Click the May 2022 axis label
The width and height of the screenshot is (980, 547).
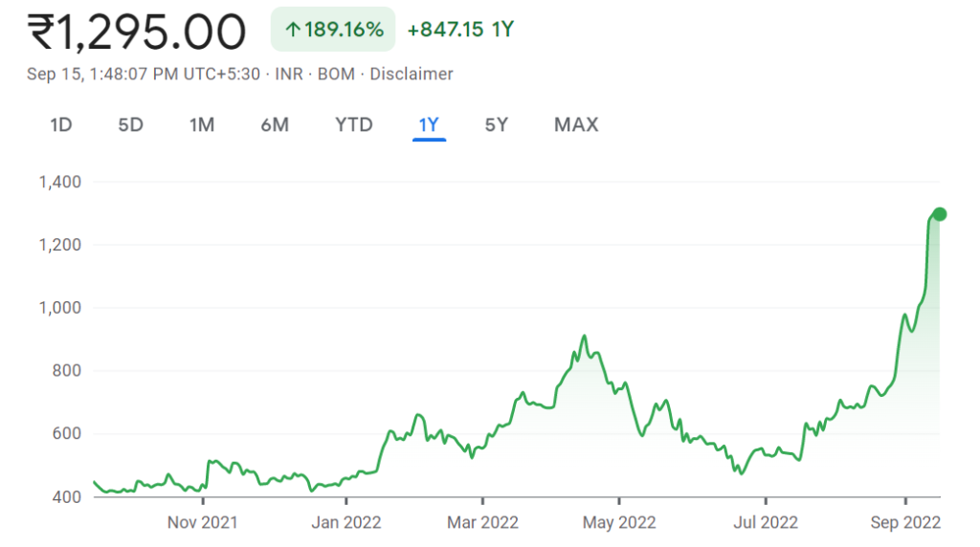(x=618, y=522)
